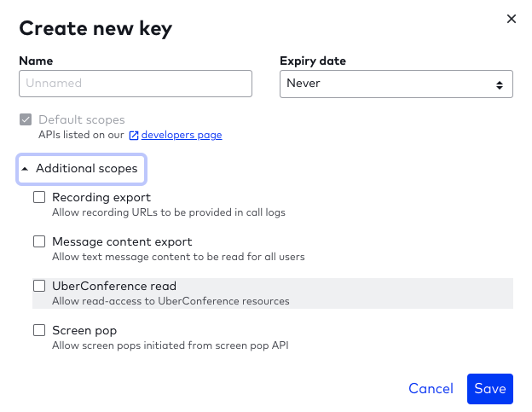Viewport: 532px width, 412px height.
Task: Click the Cancel button
Action: point(431,389)
